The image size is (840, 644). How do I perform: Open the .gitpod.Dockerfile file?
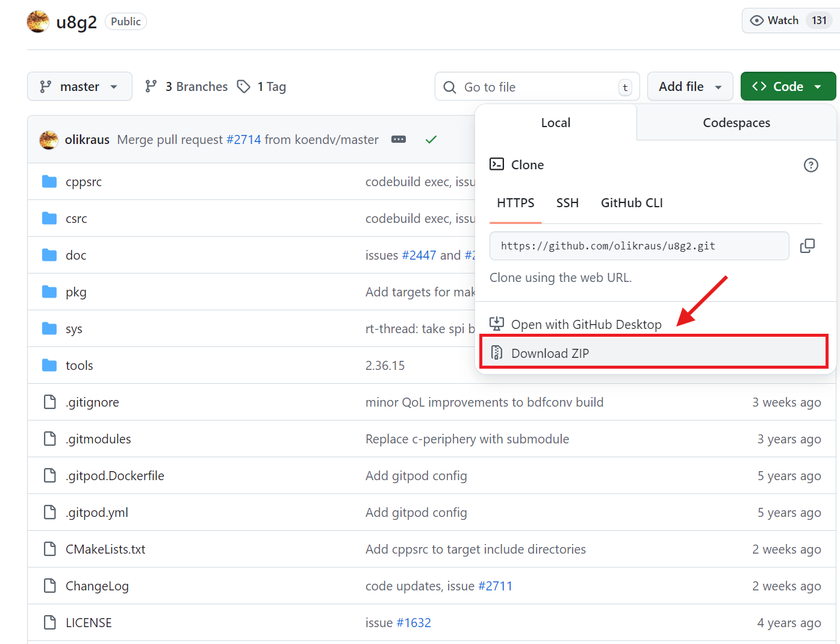click(x=115, y=476)
